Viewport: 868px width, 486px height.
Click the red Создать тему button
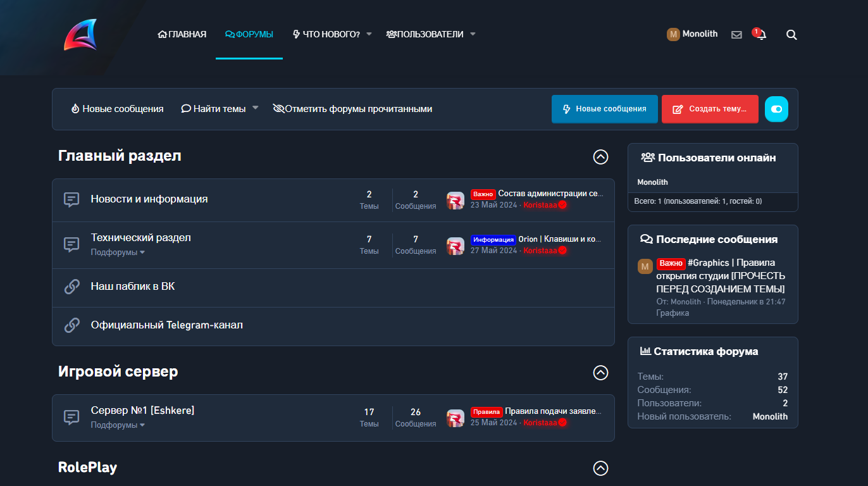click(x=710, y=109)
